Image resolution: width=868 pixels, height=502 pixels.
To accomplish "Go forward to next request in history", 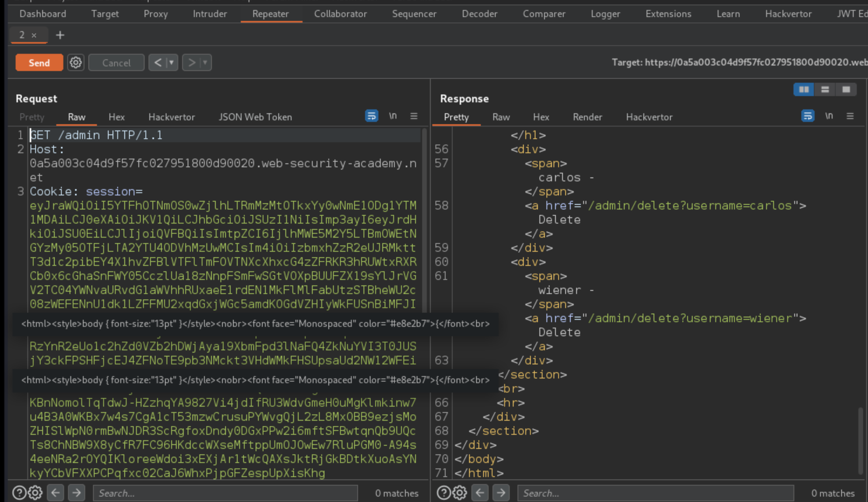I will 192,63.
